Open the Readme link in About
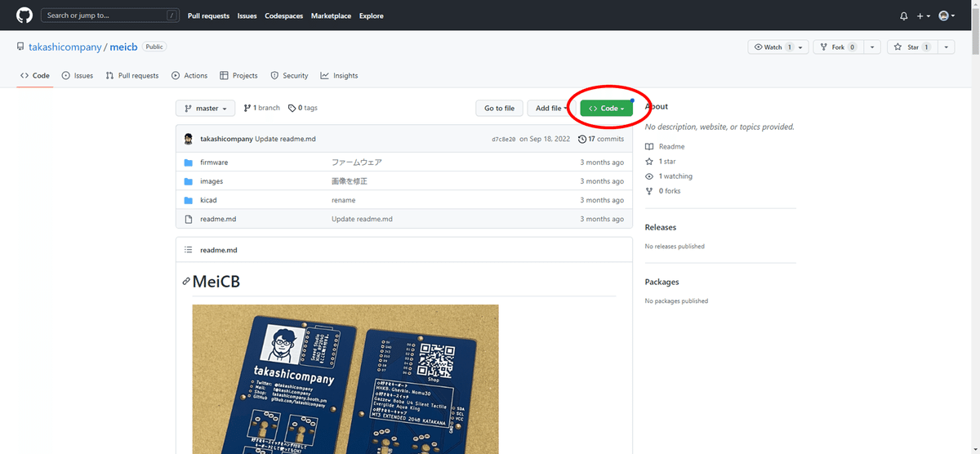 (x=665, y=146)
